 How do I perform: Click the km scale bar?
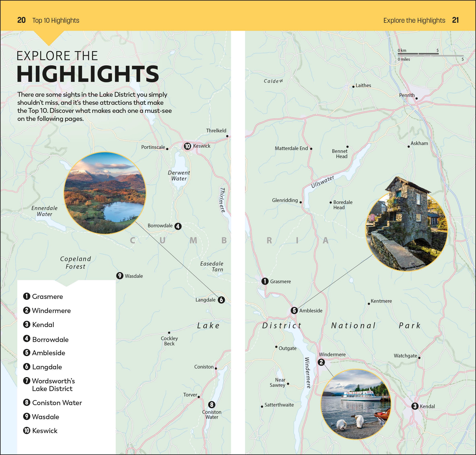point(418,53)
